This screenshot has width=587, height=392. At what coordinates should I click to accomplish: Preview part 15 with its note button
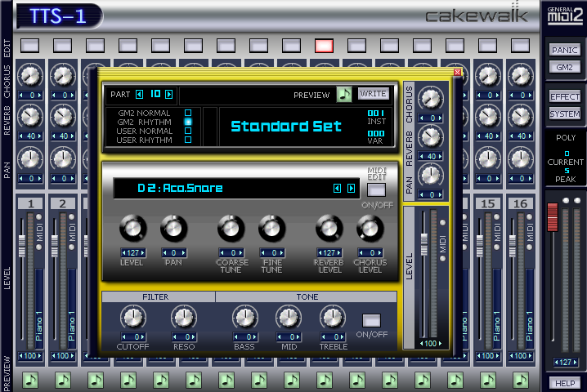point(488,381)
